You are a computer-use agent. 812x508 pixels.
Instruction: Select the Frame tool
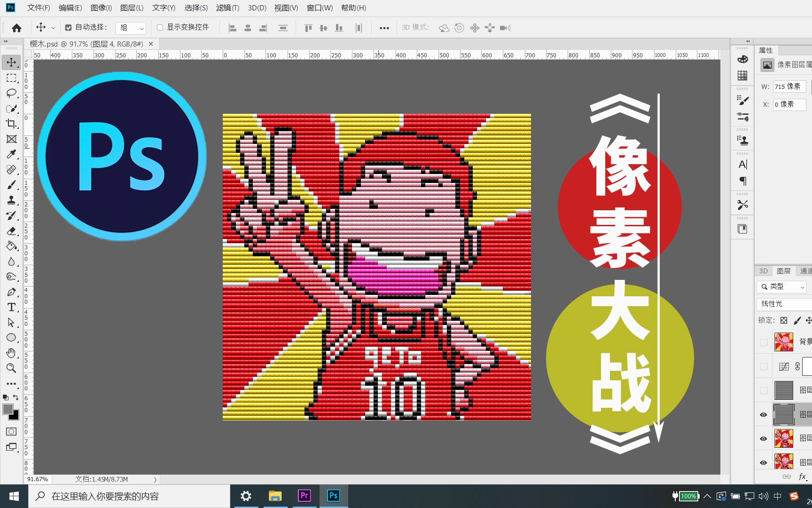(x=11, y=139)
